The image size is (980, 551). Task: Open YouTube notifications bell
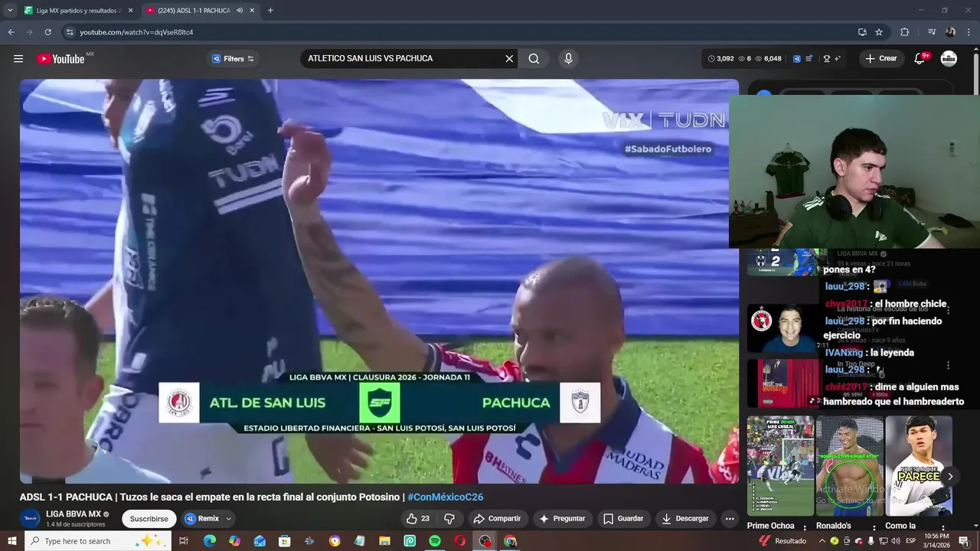[x=920, y=59]
